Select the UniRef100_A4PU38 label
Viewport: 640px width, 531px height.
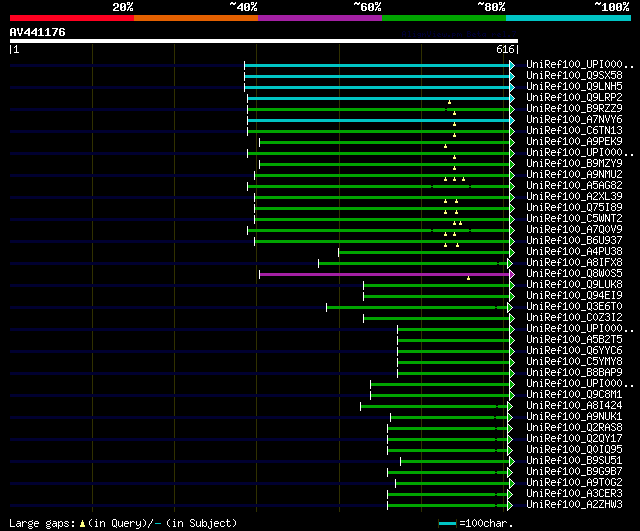pyautogui.click(x=574, y=252)
